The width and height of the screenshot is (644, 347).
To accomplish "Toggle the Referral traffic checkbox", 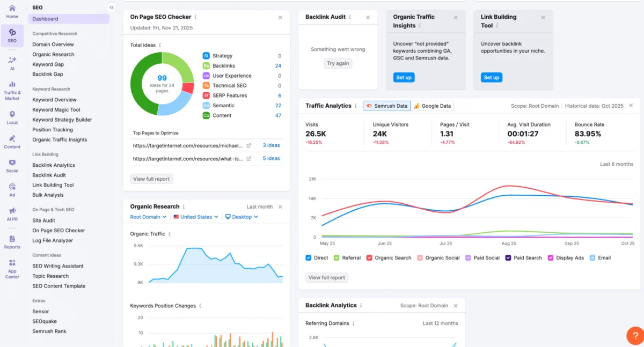I will coord(336,258).
